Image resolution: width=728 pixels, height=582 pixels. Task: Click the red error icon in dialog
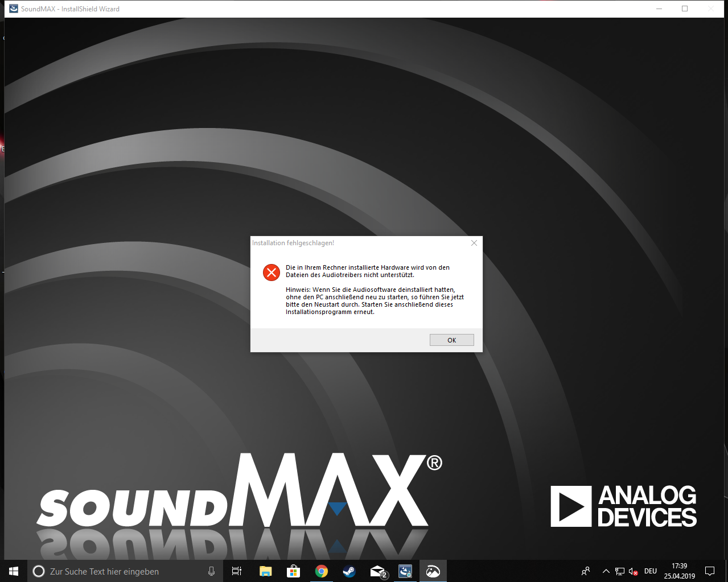(x=272, y=273)
